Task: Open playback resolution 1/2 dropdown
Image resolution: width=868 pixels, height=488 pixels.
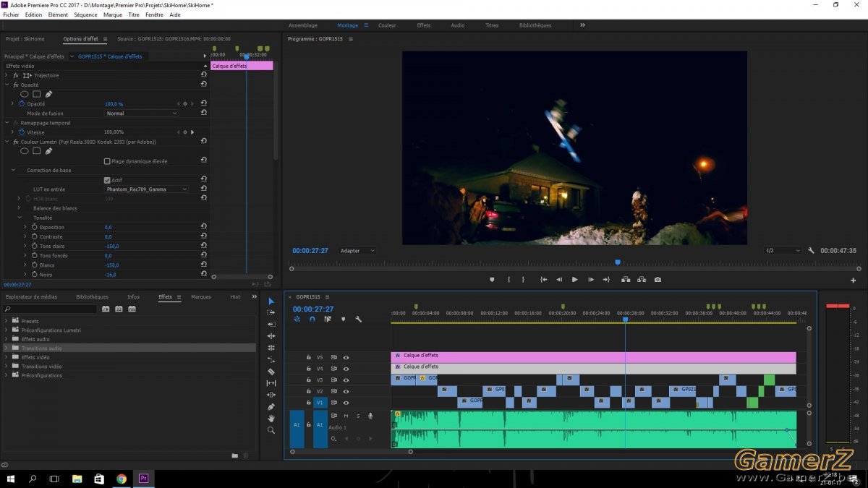Action: point(783,251)
